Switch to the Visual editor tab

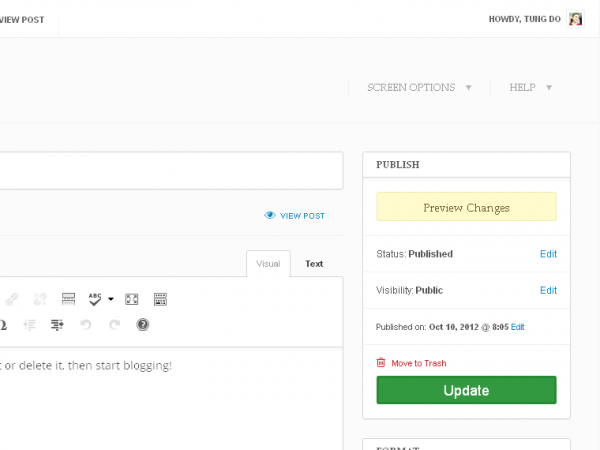click(x=268, y=264)
